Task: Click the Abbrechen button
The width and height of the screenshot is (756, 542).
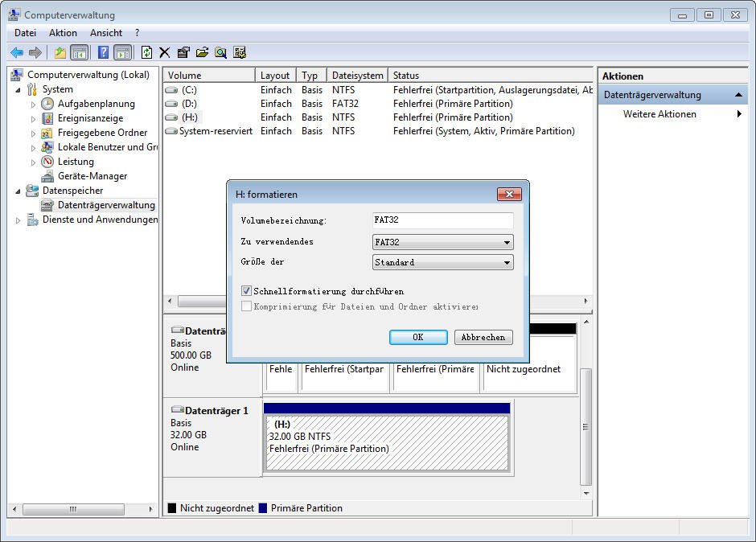Action: 483,337
